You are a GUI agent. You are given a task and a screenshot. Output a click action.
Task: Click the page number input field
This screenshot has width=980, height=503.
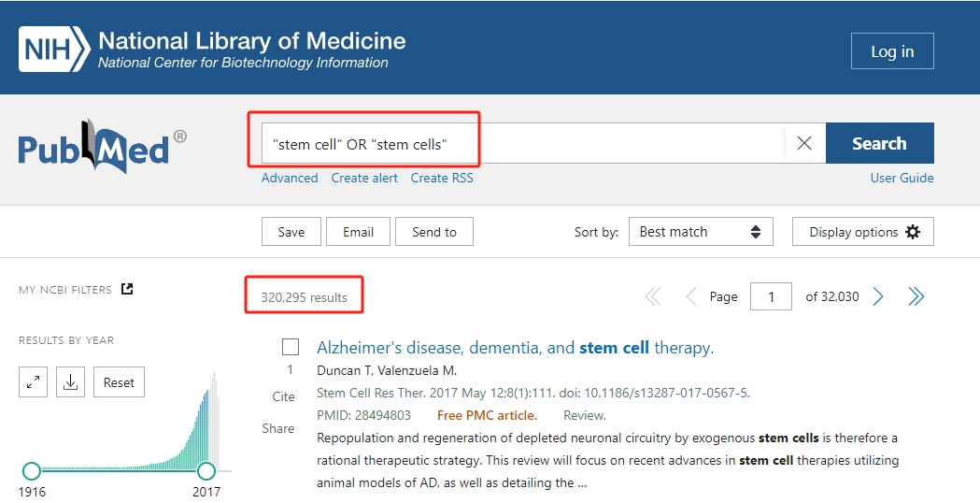point(772,296)
